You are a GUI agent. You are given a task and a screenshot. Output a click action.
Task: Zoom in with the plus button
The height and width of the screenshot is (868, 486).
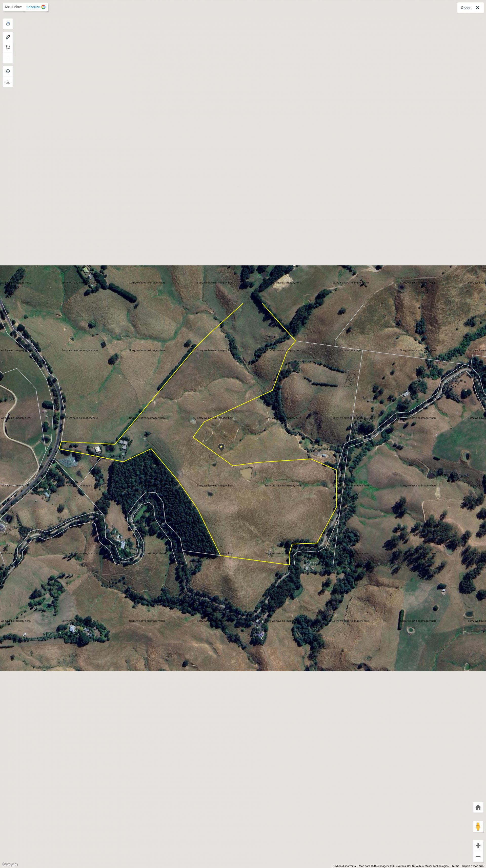pos(478,845)
